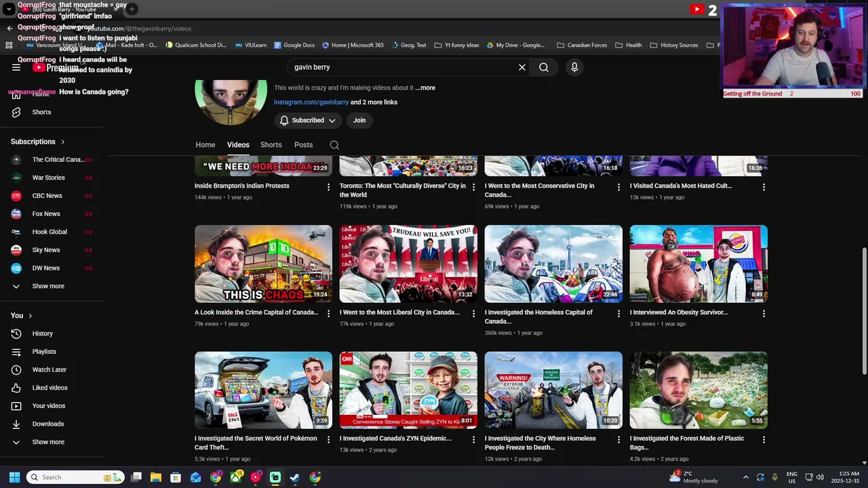This screenshot has height=488, width=868.
Task: Open the Obesity Survivor video thumbnail
Action: (698, 264)
